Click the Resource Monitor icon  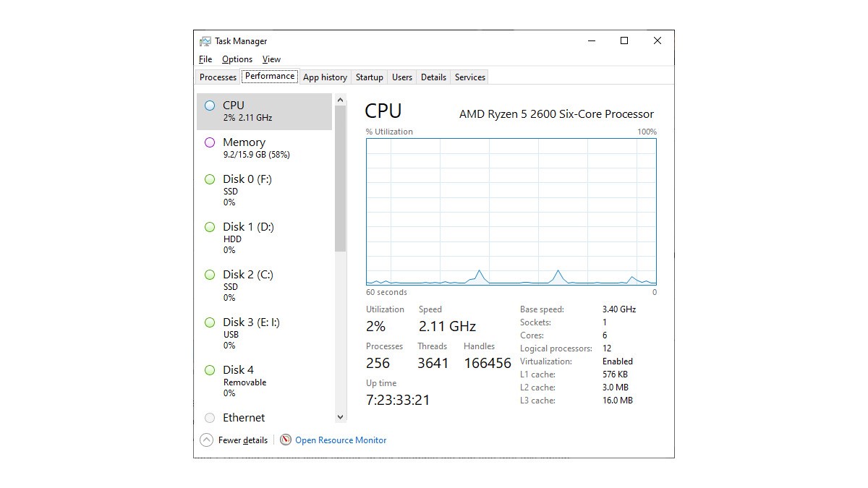(286, 440)
